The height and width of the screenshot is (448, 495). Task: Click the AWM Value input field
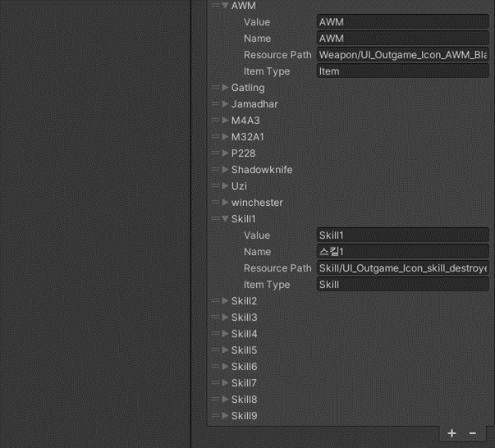pyautogui.click(x=403, y=22)
